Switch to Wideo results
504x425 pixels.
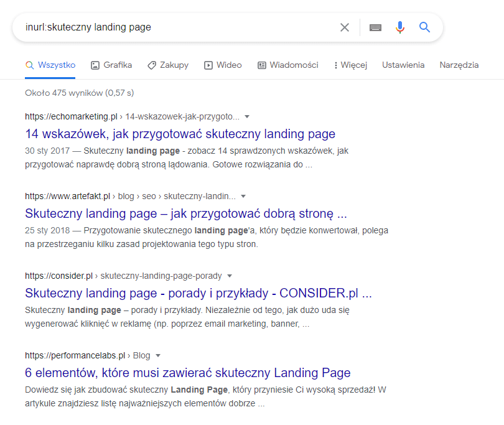point(223,65)
